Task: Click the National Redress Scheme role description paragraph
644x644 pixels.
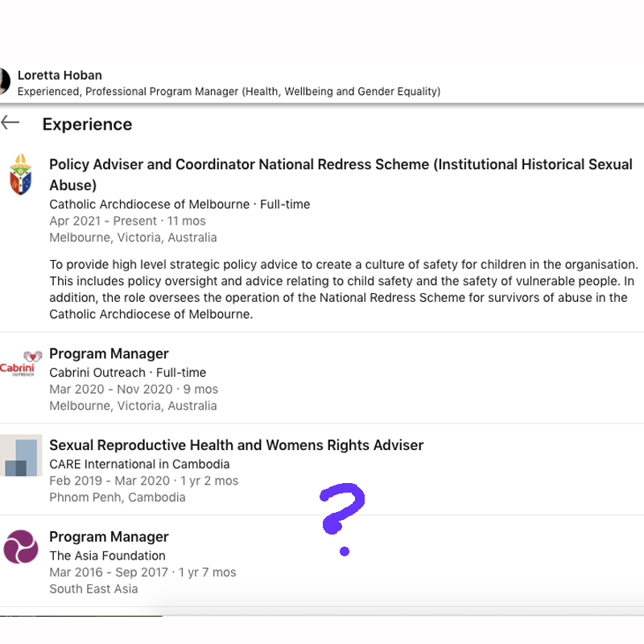Action: point(344,289)
